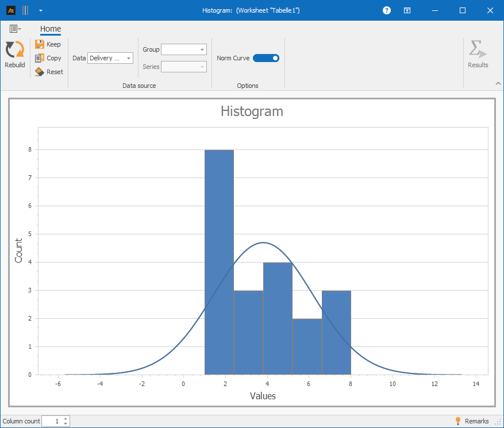Click the help question mark icon
The image size is (504, 428).
387,10
